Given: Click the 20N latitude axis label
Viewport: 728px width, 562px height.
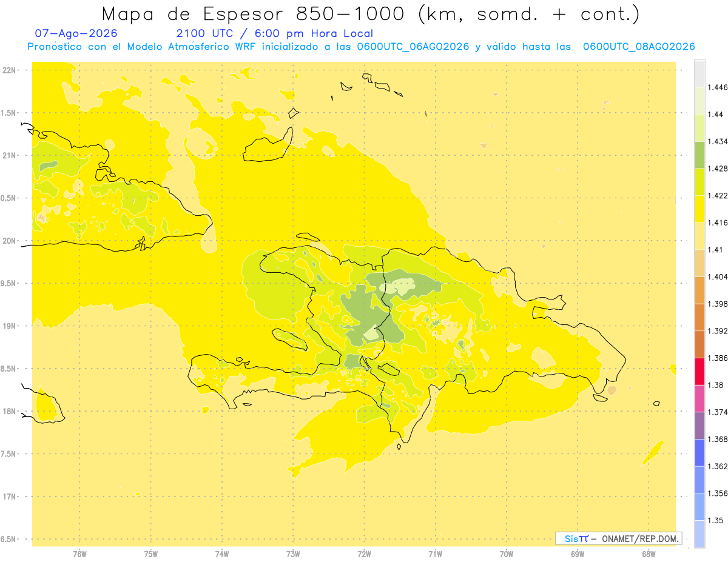Looking at the screenshot, I should pos(10,241).
